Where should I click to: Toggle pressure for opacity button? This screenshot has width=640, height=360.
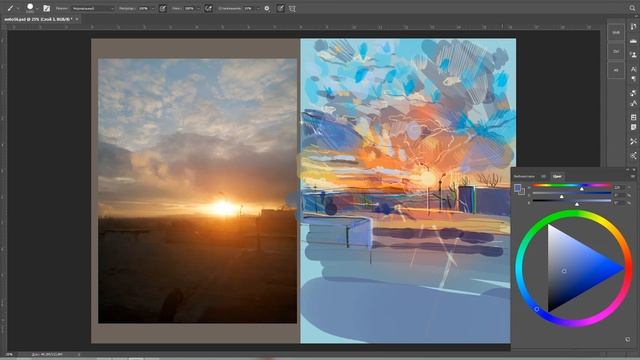pyautogui.click(x=162, y=8)
